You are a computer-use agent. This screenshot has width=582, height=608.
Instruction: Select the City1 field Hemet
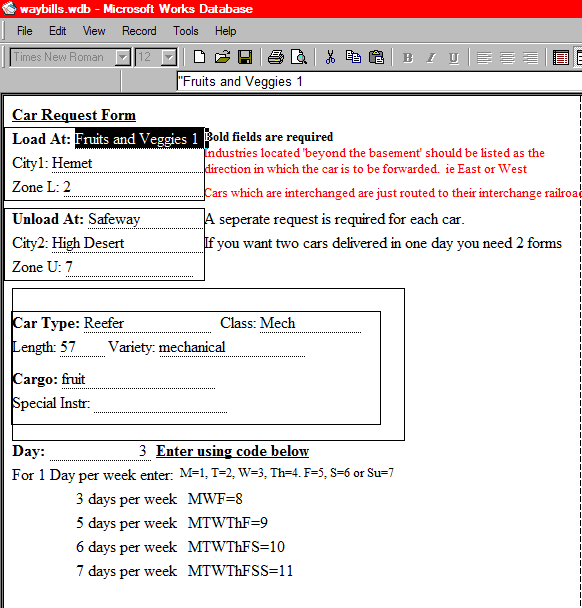127,163
